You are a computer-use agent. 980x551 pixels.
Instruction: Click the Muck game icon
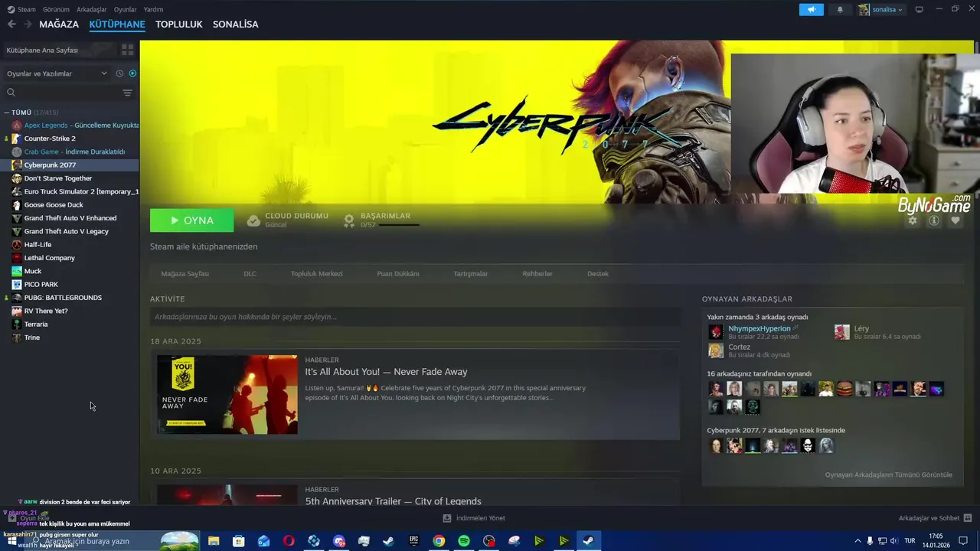point(17,271)
